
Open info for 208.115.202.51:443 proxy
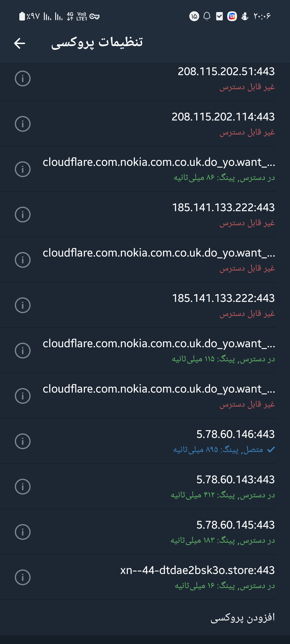pyautogui.click(x=23, y=79)
